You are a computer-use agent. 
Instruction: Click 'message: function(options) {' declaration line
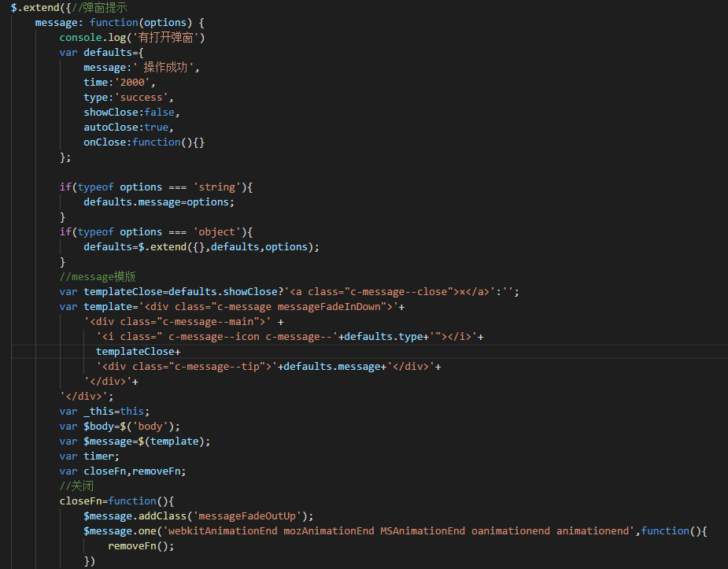[x=120, y=23]
